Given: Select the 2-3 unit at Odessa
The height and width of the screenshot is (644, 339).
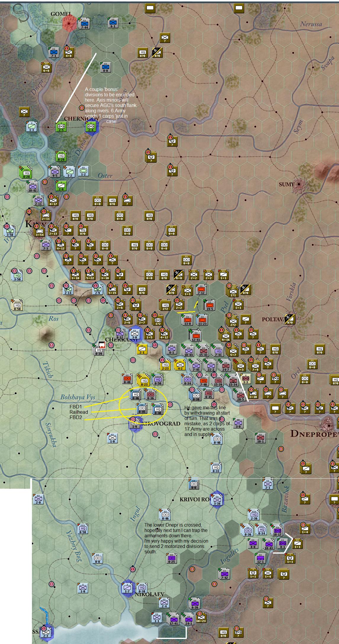Looking at the screenshot, I should tap(46, 632).
